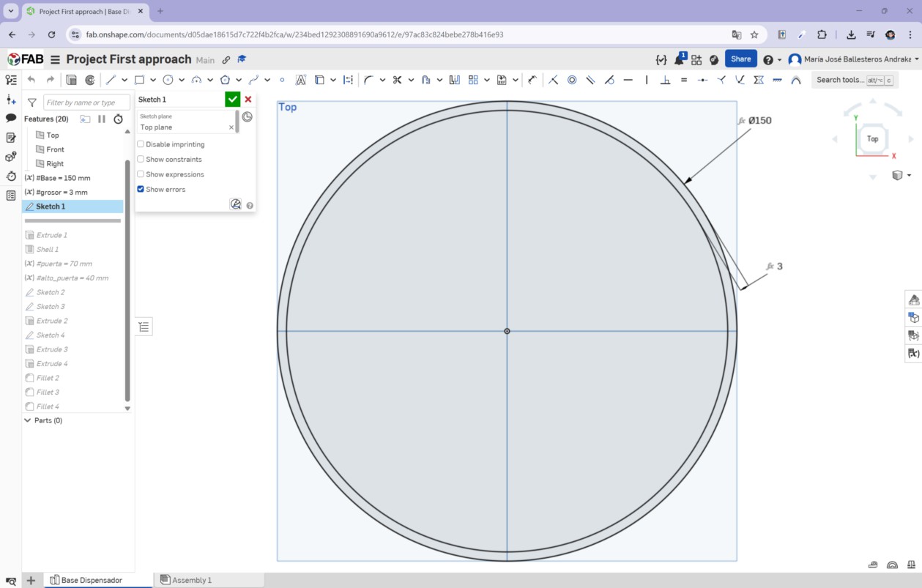This screenshot has width=922, height=588.
Task: Click the Share button
Action: [740, 59]
